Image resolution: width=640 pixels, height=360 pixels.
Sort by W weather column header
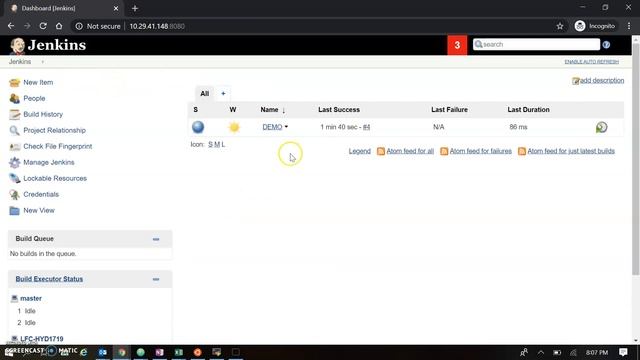(x=233, y=110)
